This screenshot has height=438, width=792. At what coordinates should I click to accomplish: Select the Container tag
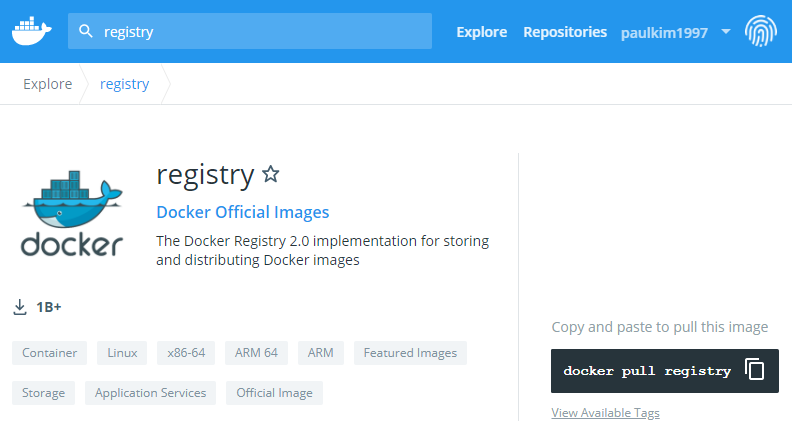[x=50, y=353]
